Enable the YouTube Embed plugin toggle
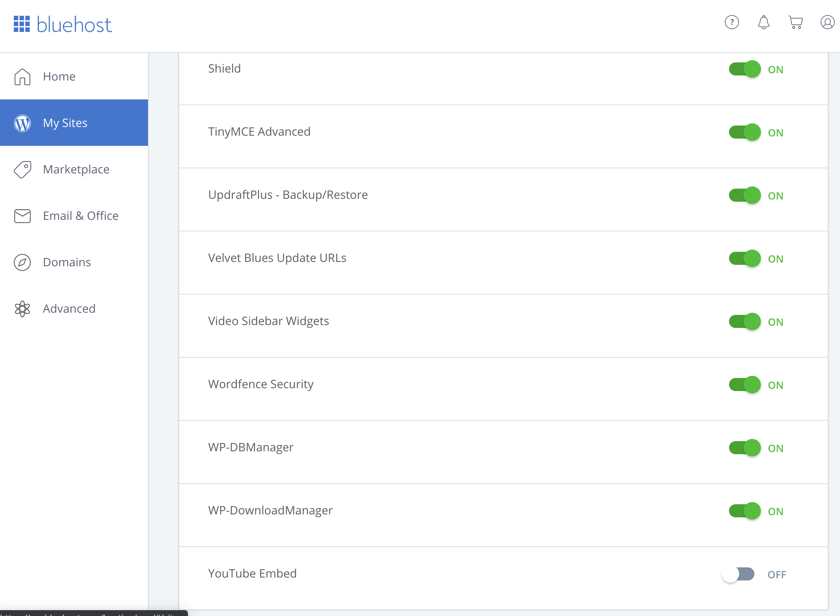Image resolution: width=840 pixels, height=616 pixels. click(738, 574)
